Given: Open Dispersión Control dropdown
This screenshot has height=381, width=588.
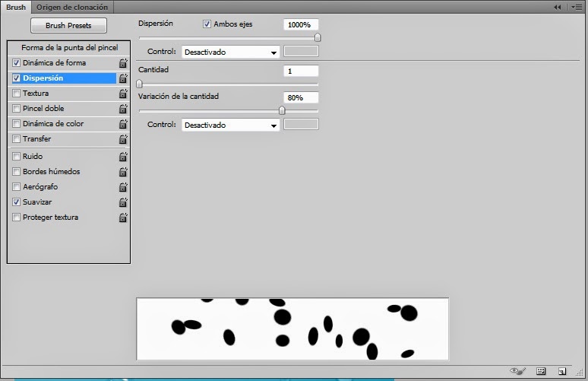Looking at the screenshot, I should pos(230,52).
